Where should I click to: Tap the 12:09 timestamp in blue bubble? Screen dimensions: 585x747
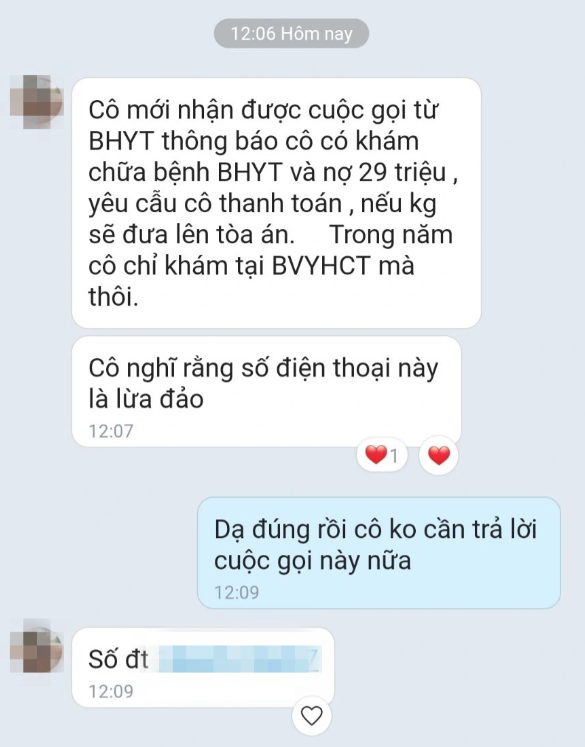coord(237,592)
